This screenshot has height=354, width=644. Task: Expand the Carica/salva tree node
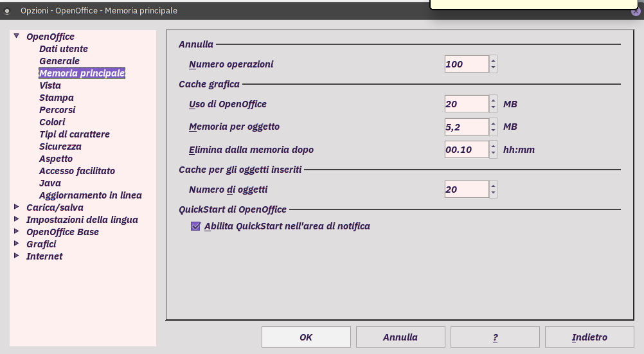pyautogui.click(x=17, y=207)
